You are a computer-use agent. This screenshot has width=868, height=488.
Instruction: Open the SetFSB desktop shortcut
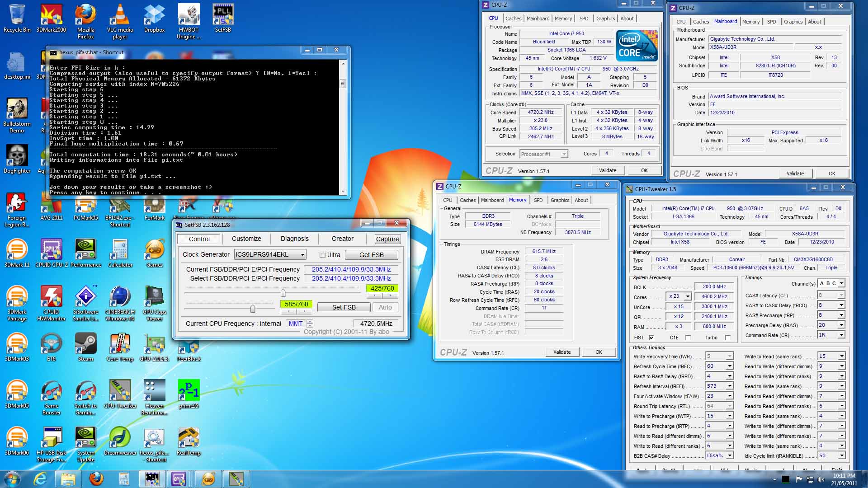point(223,19)
